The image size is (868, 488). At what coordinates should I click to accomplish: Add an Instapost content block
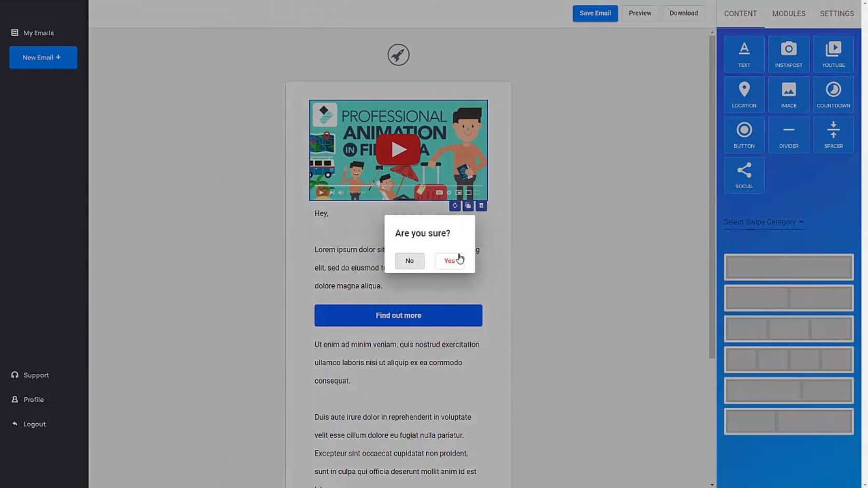[789, 54]
